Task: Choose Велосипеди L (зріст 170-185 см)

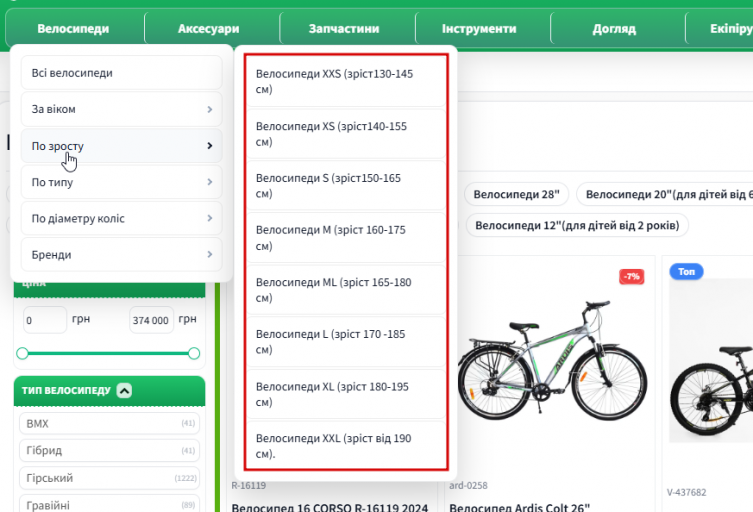Action: click(x=346, y=341)
